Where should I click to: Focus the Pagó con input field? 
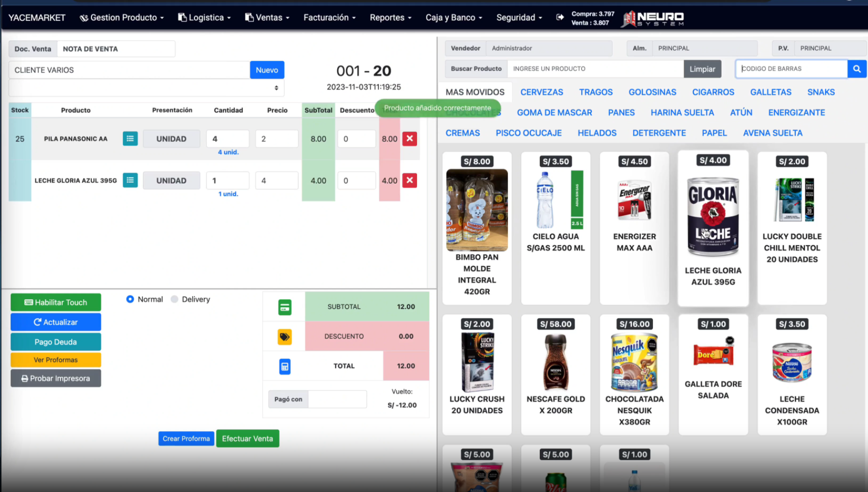tap(337, 399)
